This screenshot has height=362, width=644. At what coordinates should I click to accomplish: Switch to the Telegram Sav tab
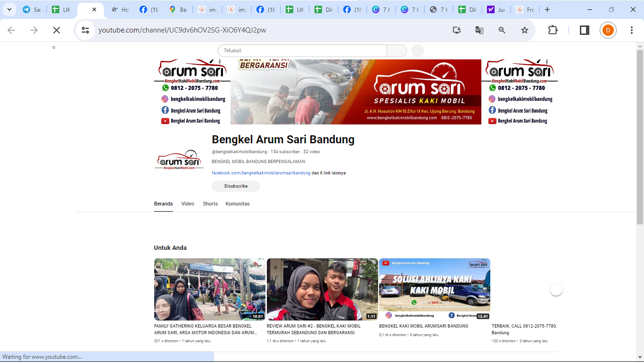pyautogui.click(x=32, y=9)
